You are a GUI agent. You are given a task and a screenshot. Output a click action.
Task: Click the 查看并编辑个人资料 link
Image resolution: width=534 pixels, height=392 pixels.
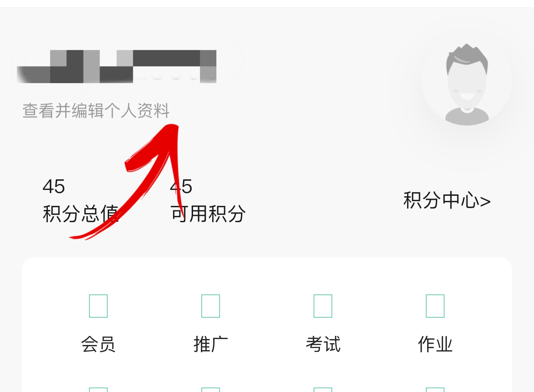[96, 111]
